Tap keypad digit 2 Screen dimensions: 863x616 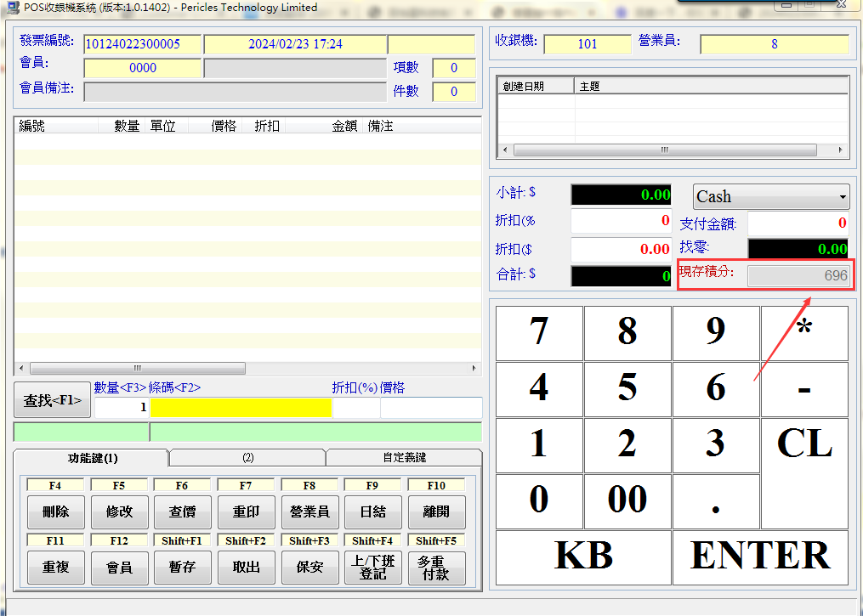pos(627,445)
